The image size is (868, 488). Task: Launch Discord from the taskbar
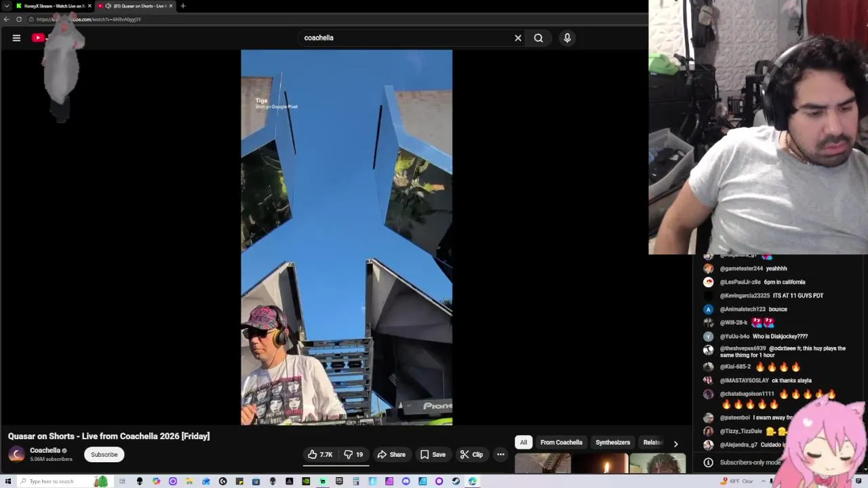tap(406, 481)
